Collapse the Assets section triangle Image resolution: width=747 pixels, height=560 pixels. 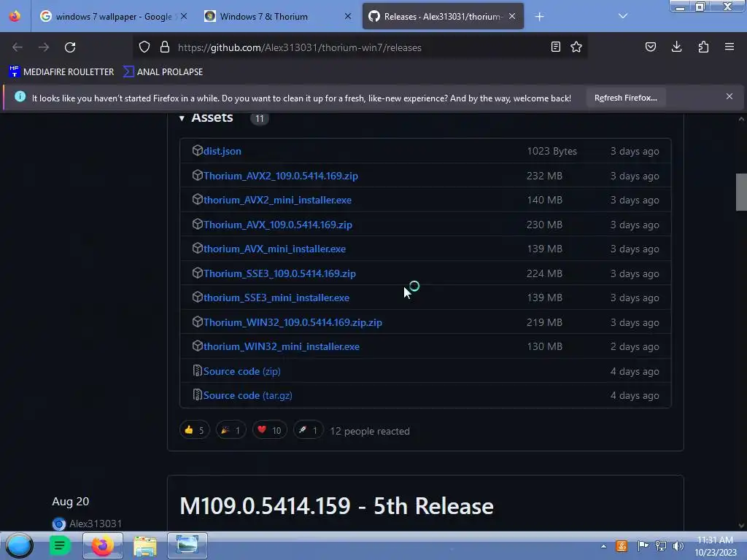point(182,118)
